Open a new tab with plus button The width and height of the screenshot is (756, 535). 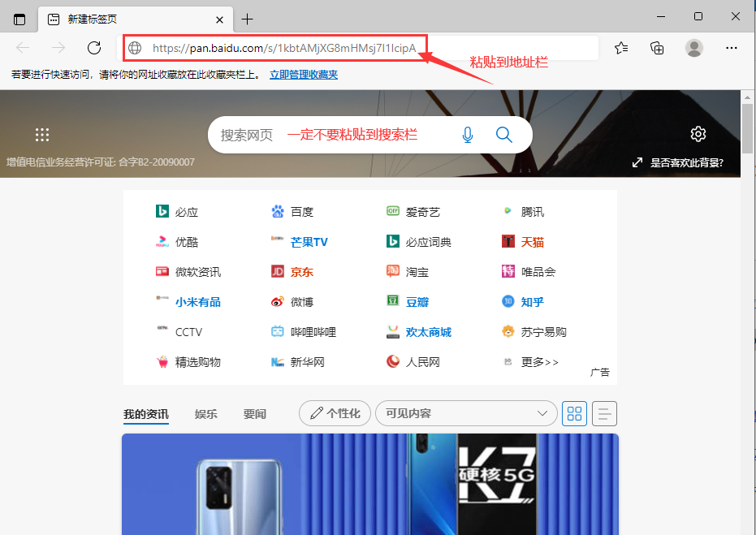pyautogui.click(x=247, y=19)
